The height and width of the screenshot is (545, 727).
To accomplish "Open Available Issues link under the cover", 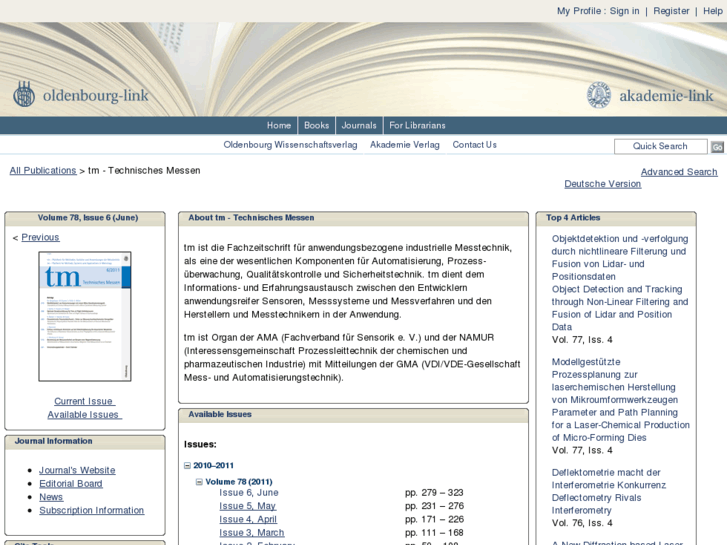I will point(84,414).
